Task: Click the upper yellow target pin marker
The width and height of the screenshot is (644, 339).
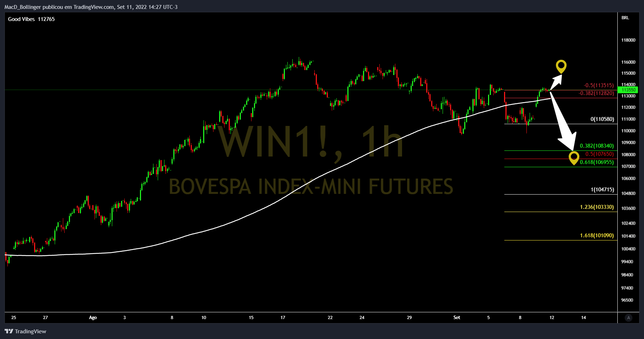Action: click(x=561, y=67)
